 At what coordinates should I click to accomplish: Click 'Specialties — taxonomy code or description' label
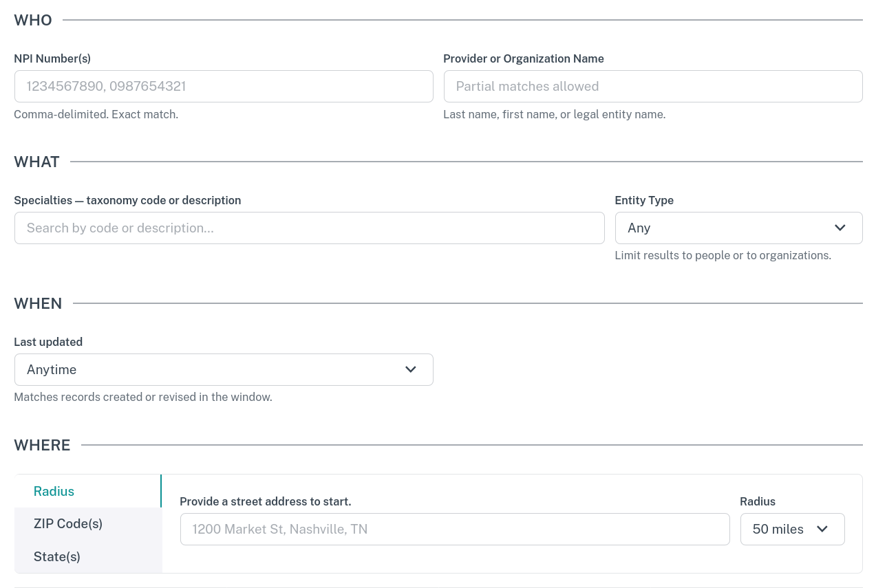(x=127, y=200)
